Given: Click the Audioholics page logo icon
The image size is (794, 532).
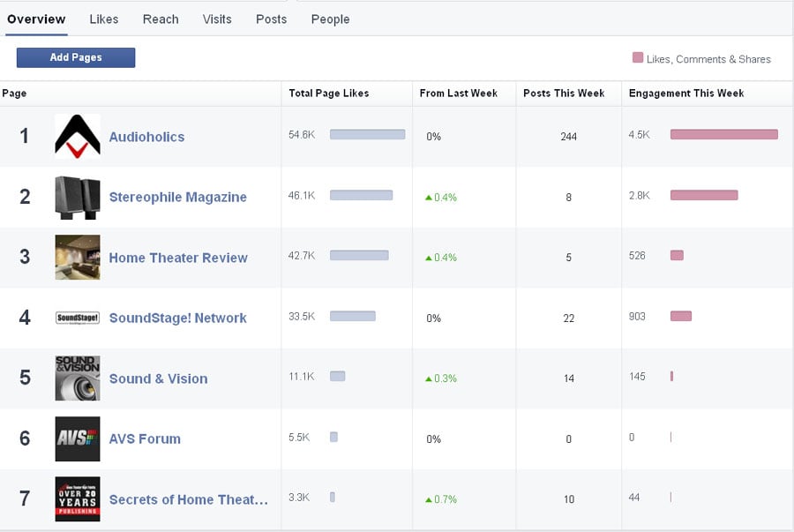Looking at the screenshot, I should point(77,137).
